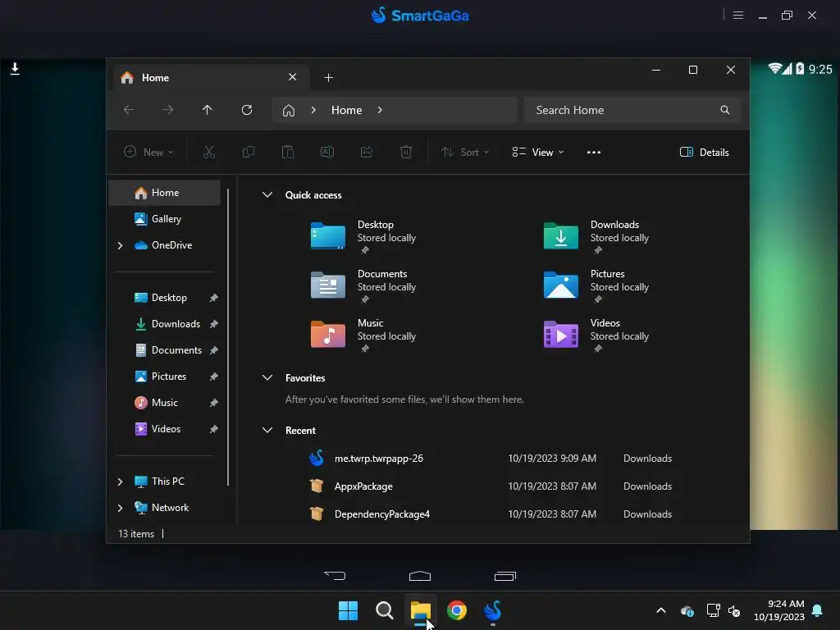Expand Network in the navigation pane
Viewport: 840px width, 630px height.
120,508
